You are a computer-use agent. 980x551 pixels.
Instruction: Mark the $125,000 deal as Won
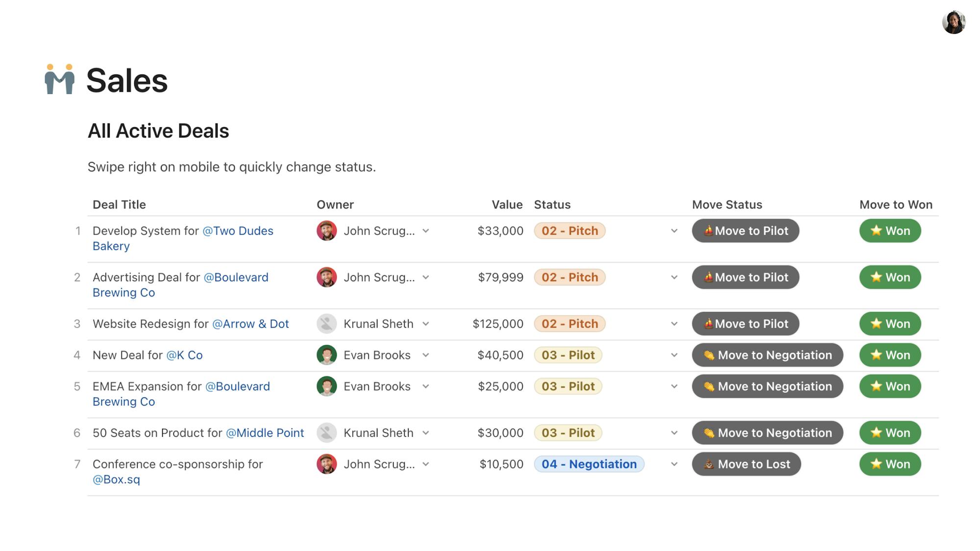pos(890,324)
